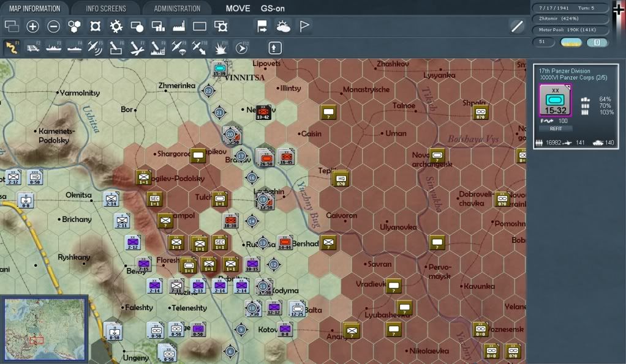Select the German HQ 0-50 counter
The image size is (626, 364).
click(35, 177)
